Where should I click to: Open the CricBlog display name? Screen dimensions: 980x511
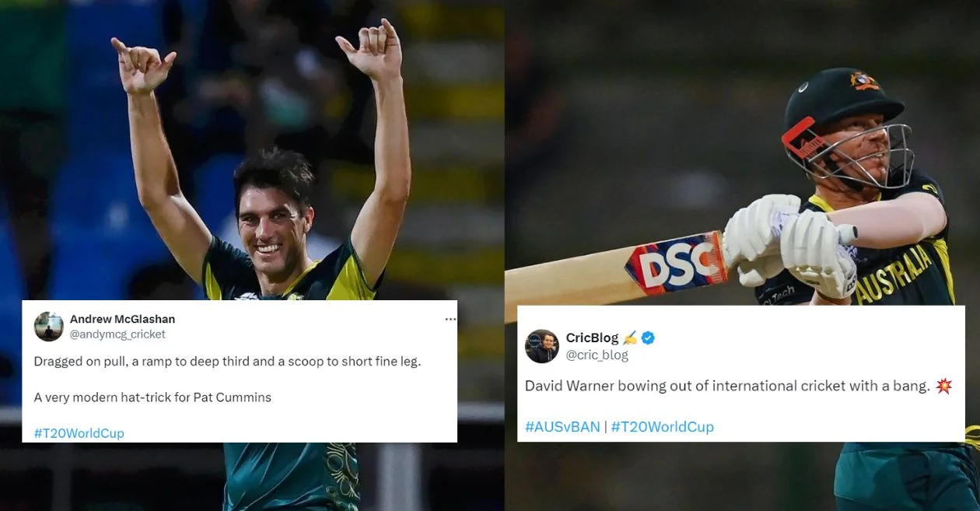(x=592, y=338)
